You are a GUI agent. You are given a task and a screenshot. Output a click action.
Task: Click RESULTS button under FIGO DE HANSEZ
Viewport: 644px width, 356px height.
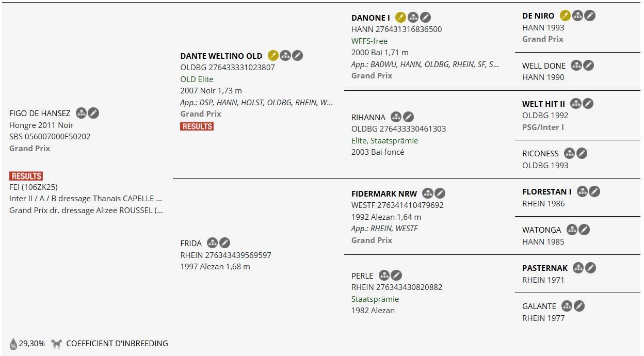pos(26,176)
